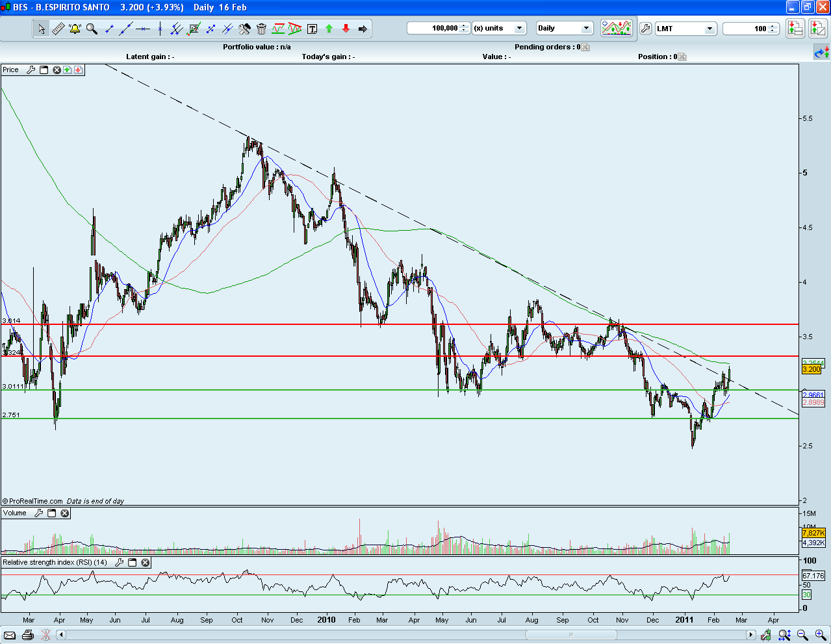Click the chart trading mode icon
This screenshot has height=644, width=831.
[817, 28]
